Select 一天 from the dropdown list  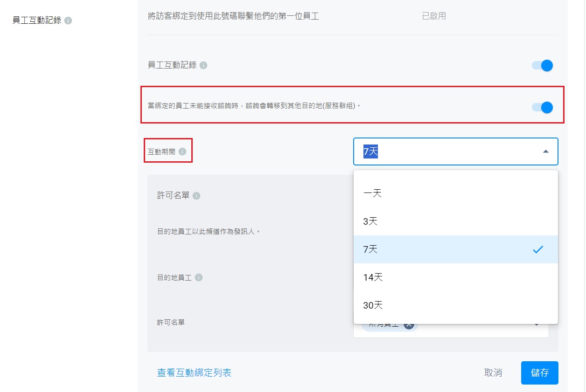[x=372, y=193]
